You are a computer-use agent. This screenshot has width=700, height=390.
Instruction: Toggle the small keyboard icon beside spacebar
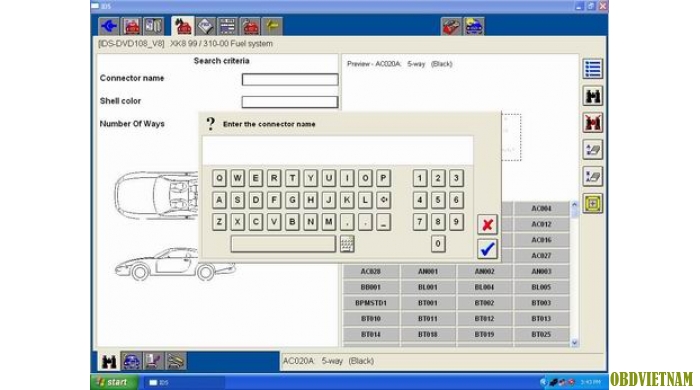tap(347, 244)
